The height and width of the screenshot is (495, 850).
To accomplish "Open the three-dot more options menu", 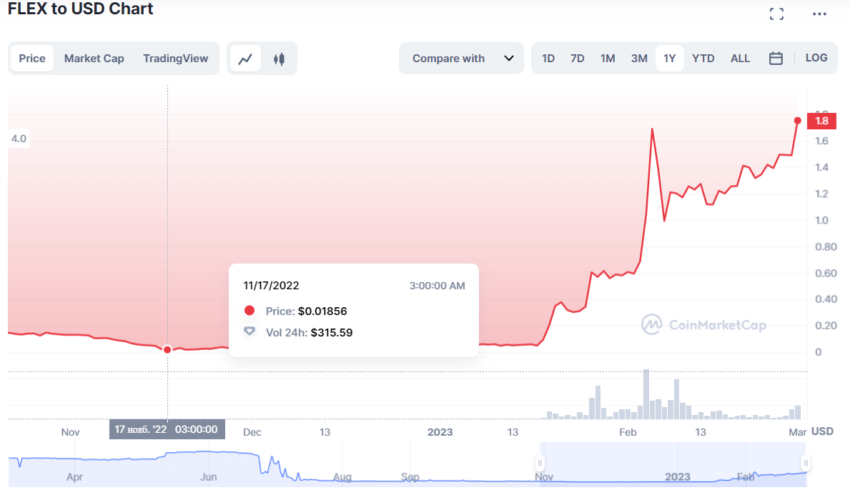I will click(819, 14).
